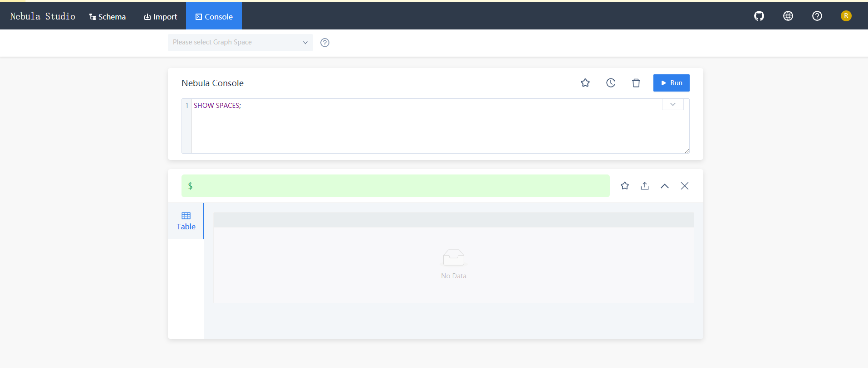Viewport: 868px width, 368px height.
Task: Click the Nebula Console title text
Action: [x=213, y=83]
